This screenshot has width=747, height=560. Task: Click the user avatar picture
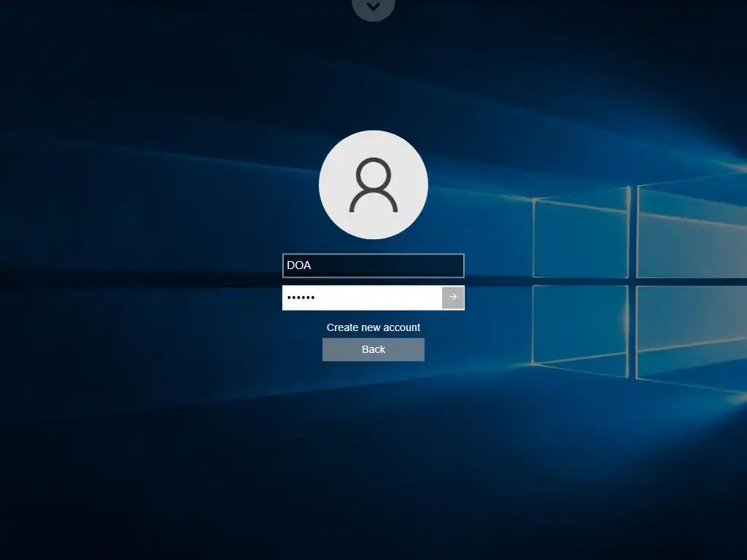[x=373, y=184]
